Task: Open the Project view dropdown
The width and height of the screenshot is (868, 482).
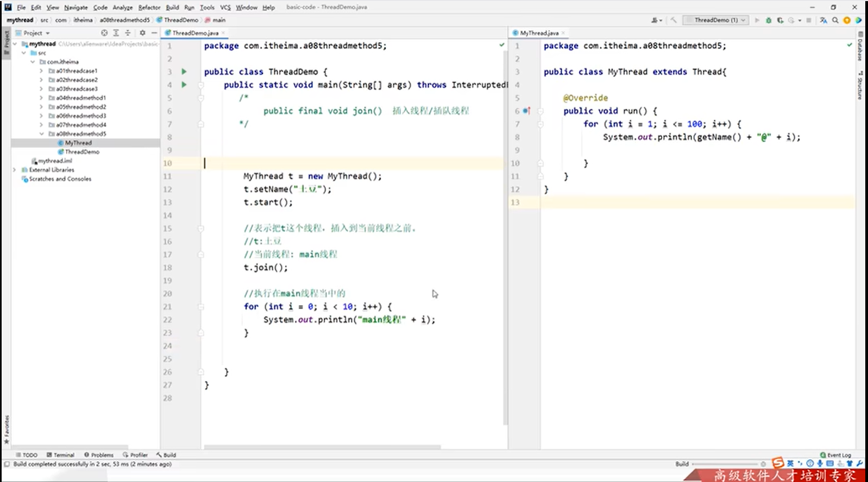Action: pos(33,33)
